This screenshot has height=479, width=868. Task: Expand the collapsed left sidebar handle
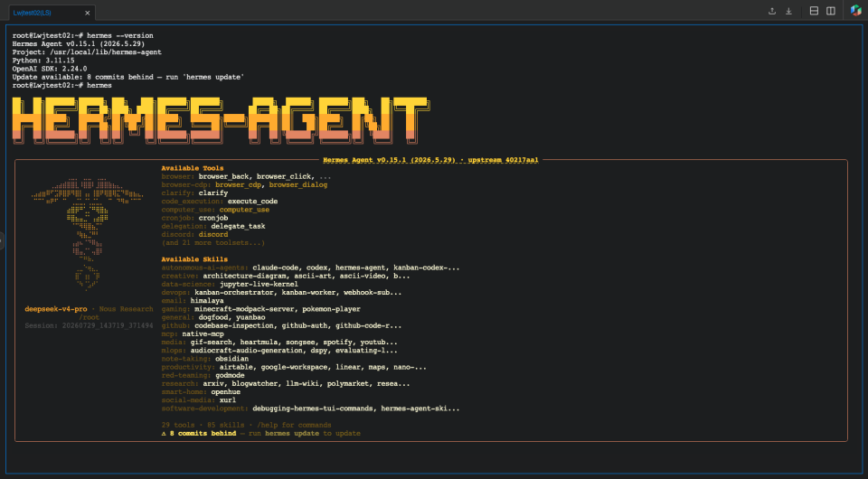[x=2, y=240]
